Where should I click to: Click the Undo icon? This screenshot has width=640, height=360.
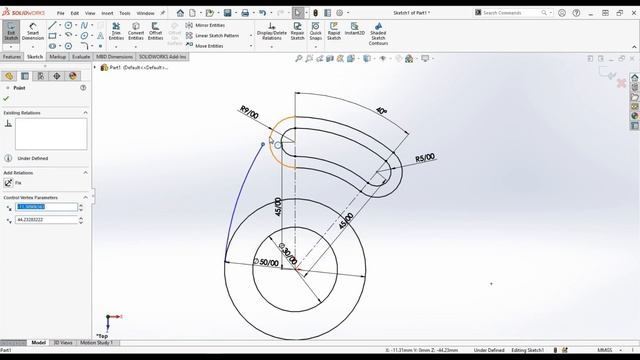[262, 13]
